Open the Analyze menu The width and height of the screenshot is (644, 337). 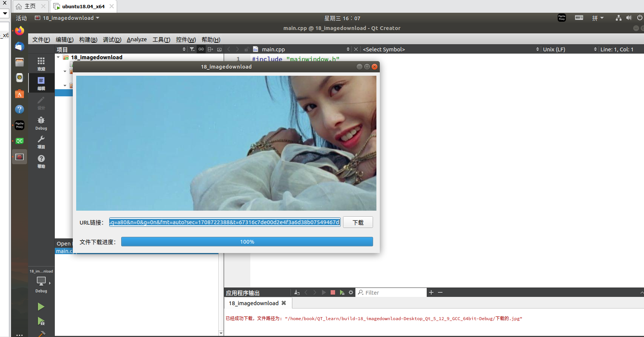(x=137, y=40)
